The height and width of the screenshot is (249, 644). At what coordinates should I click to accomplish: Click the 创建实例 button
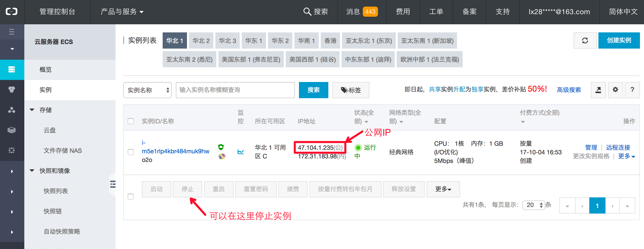point(619,40)
